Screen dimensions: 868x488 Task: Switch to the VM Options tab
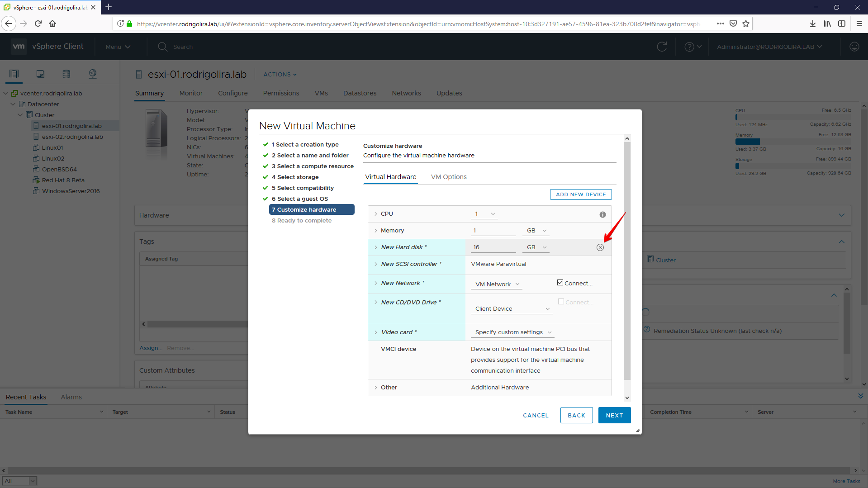point(448,177)
